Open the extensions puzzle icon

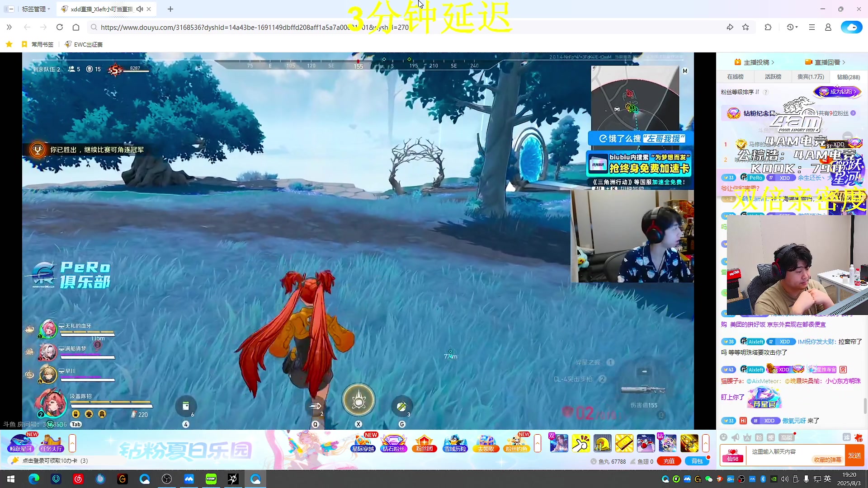tap(768, 27)
